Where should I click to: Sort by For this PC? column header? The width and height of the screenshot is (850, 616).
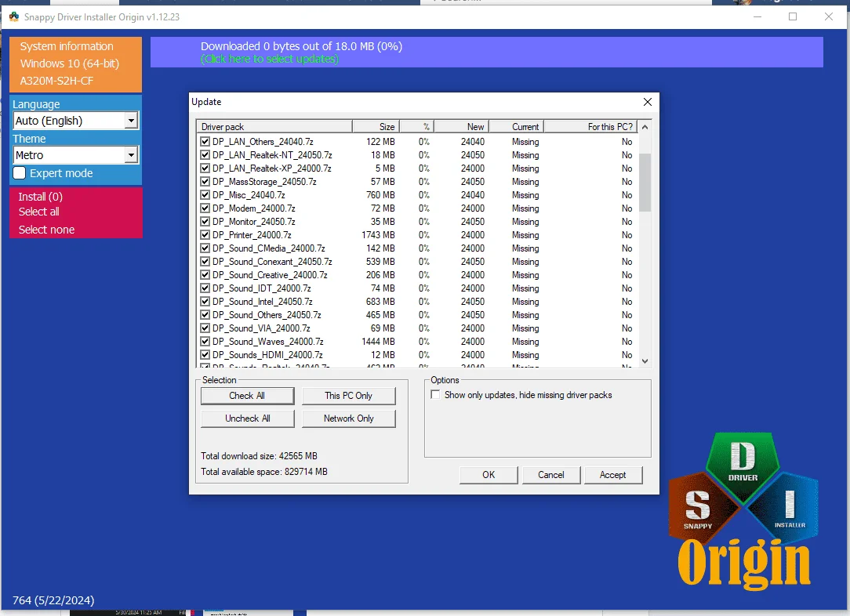click(591, 126)
